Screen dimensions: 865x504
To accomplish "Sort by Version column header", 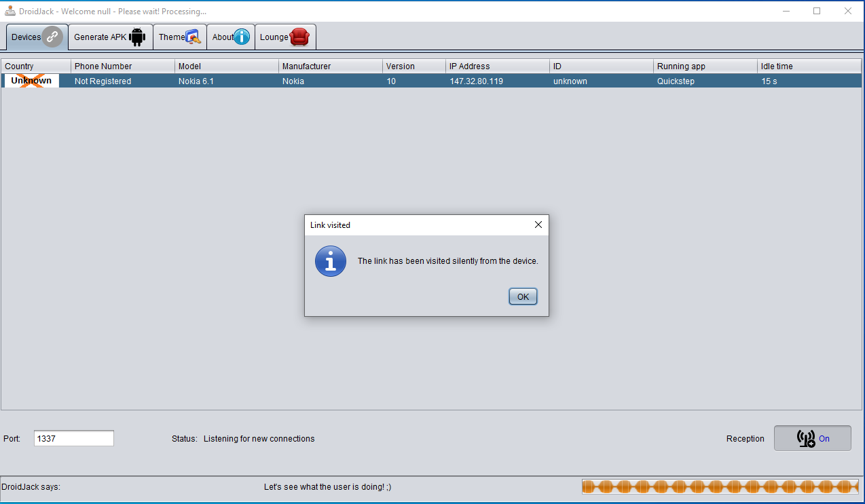I will point(414,66).
